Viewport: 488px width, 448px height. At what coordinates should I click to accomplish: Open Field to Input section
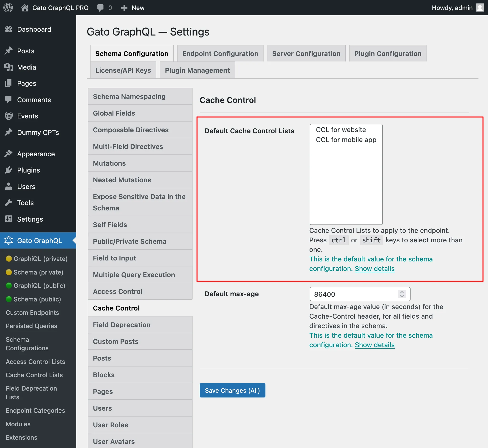(140, 258)
